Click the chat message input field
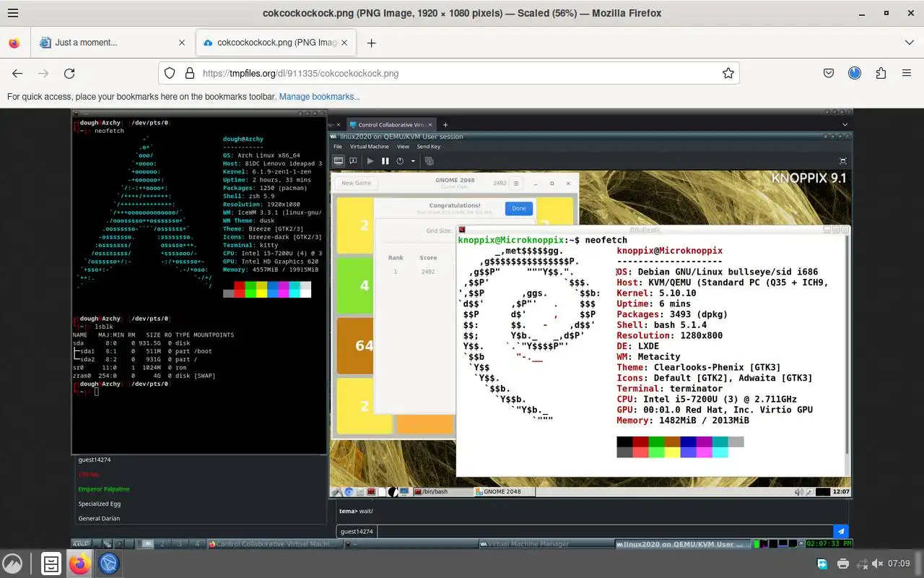The image size is (924, 578). pos(605,531)
